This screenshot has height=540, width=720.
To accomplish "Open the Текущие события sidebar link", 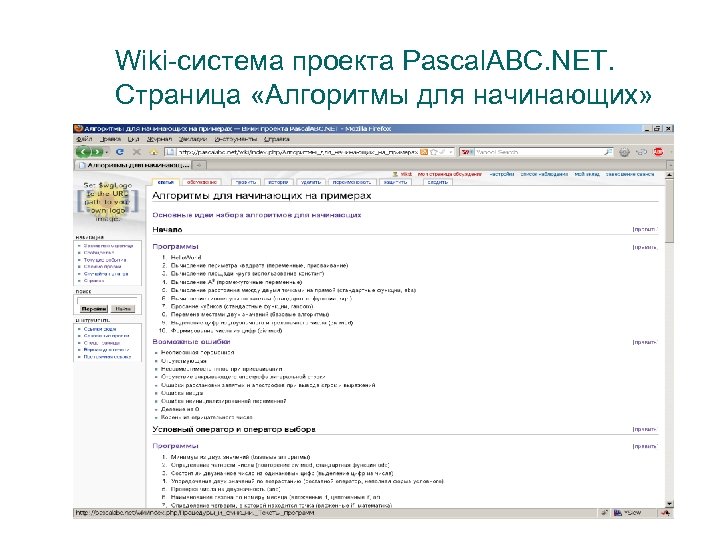I will (x=105, y=260).
